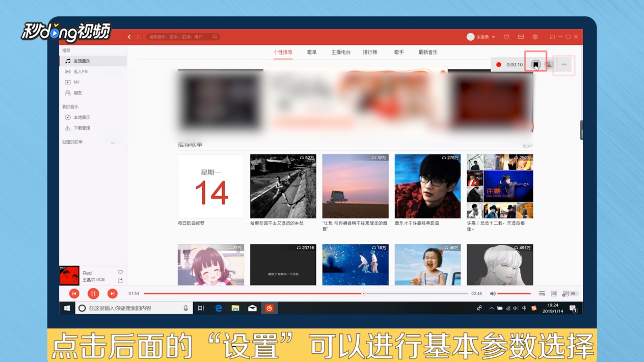Adjust the volume slider
Image resolution: width=644 pixels, height=362 pixels.
point(515,293)
